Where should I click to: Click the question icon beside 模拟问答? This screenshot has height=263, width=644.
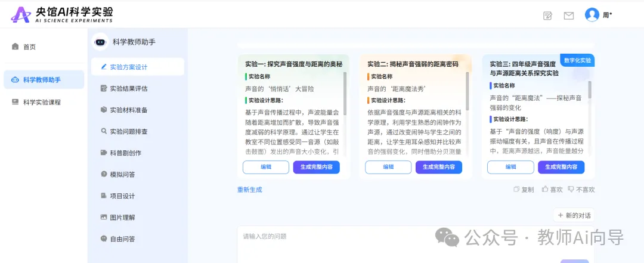tap(104, 174)
